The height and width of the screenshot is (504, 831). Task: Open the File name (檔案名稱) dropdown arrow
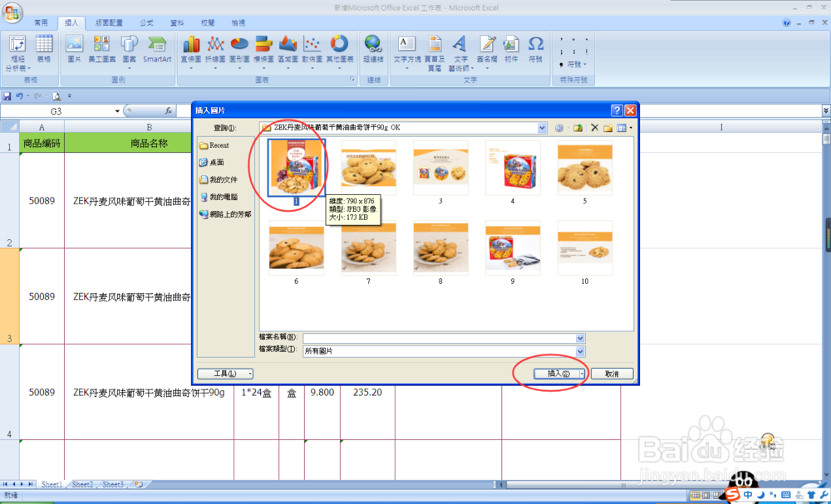pos(581,338)
